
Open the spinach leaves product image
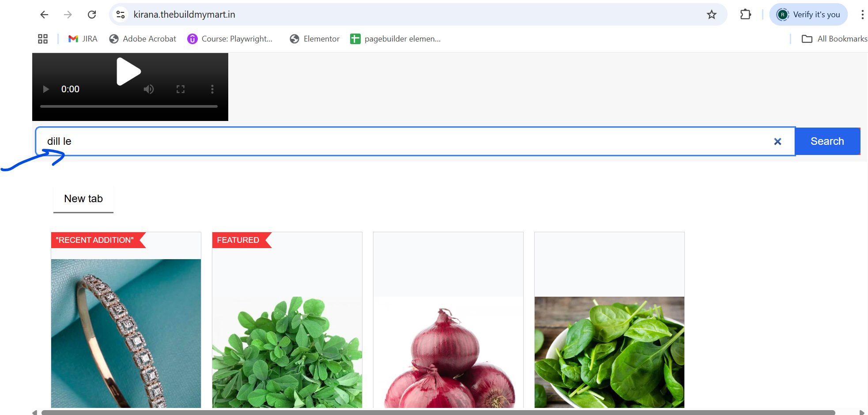point(609,352)
